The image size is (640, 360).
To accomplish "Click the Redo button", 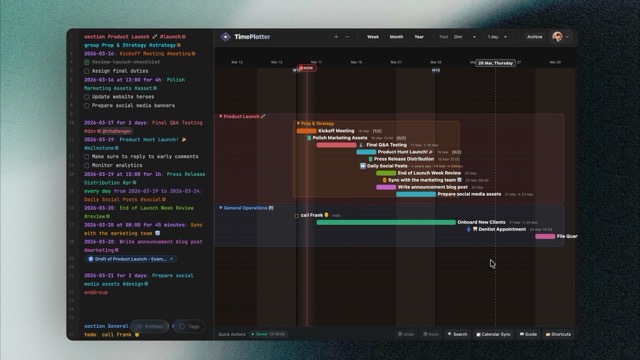I will (x=431, y=334).
